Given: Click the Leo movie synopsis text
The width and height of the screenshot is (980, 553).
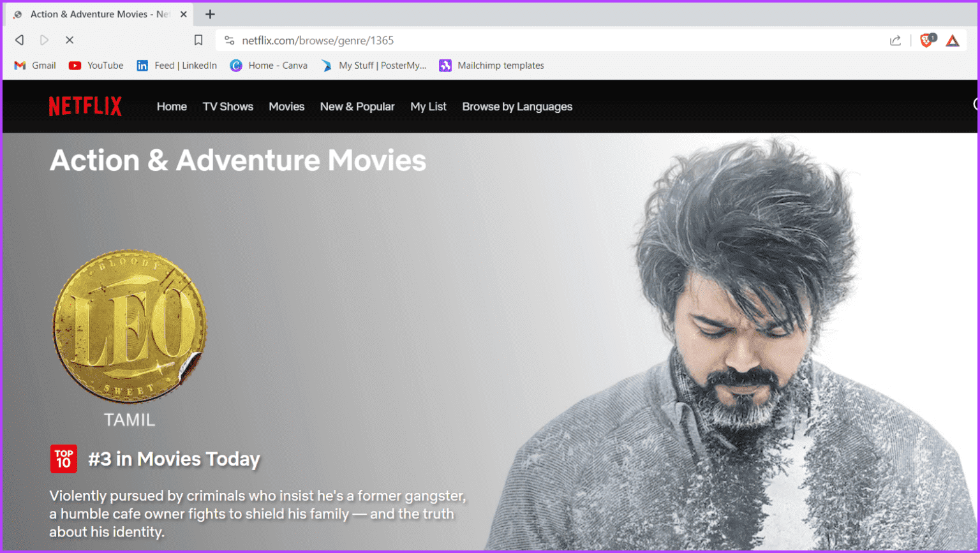Looking at the screenshot, I should 258,513.
